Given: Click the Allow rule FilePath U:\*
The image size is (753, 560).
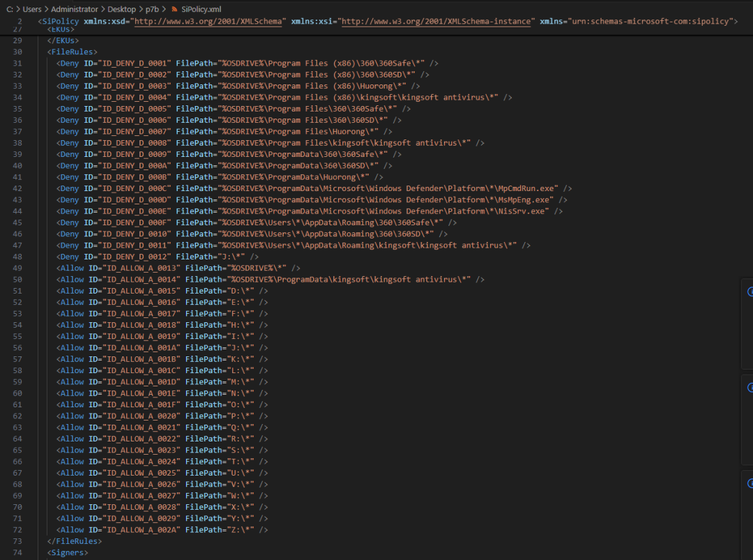Looking at the screenshot, I should pos(162,473).
